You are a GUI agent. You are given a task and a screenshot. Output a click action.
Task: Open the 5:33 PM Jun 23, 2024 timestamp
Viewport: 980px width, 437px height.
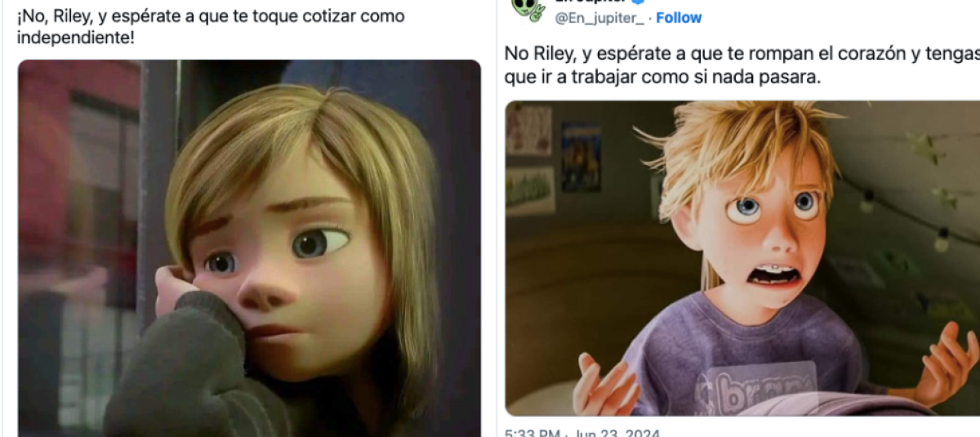coord(581,432)
